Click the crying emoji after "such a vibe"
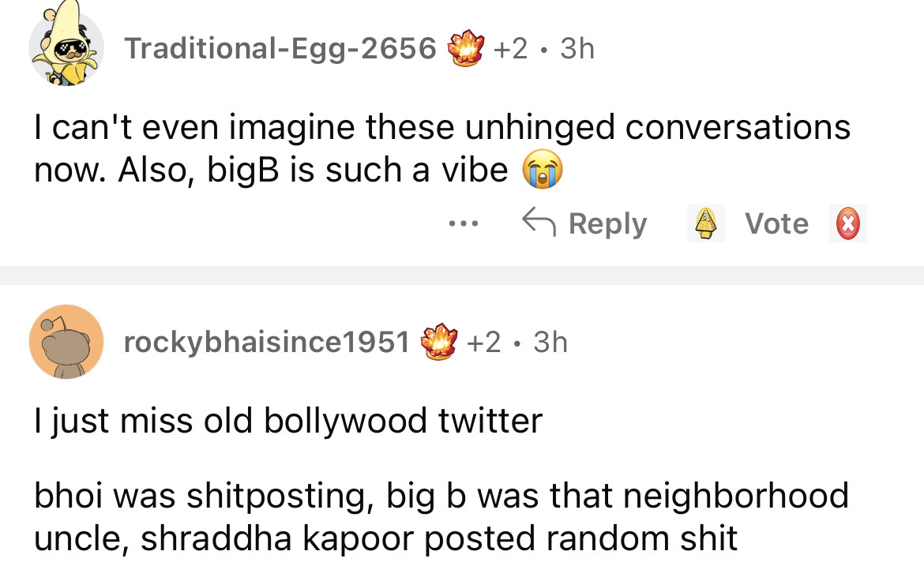Screen dimensions: 924x566 [542, 171]
